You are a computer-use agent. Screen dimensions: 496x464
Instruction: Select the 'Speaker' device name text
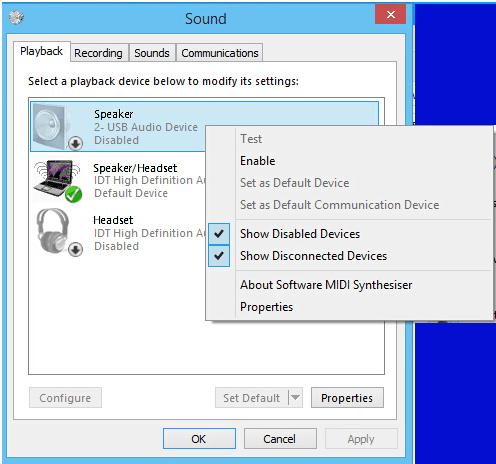pyautogui.click(x=114, y=114)
